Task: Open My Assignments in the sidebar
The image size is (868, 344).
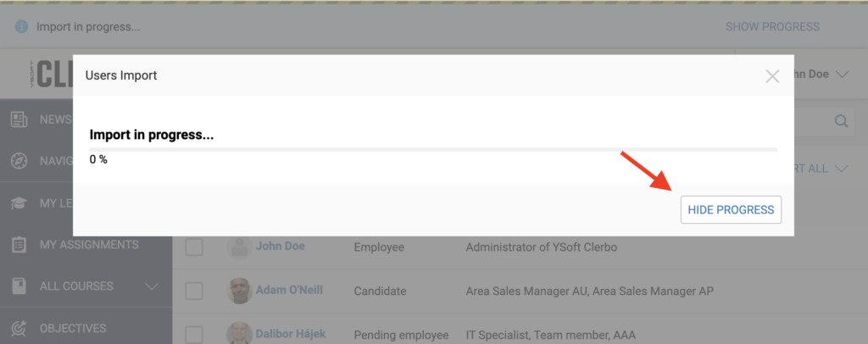Action: (89, 245)
